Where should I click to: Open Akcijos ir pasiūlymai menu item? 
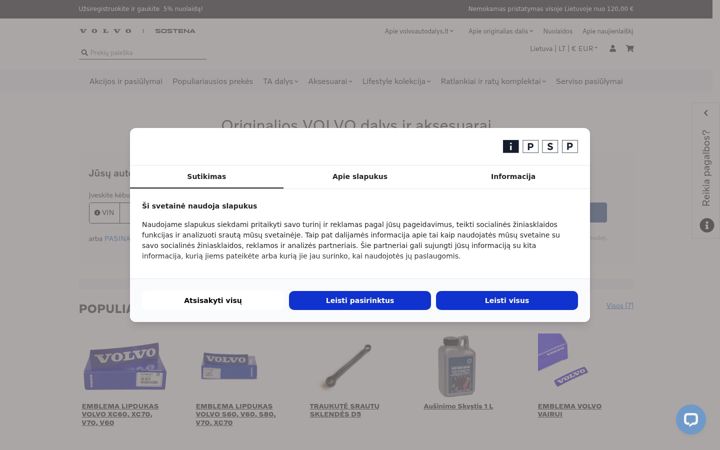point(126,81)
